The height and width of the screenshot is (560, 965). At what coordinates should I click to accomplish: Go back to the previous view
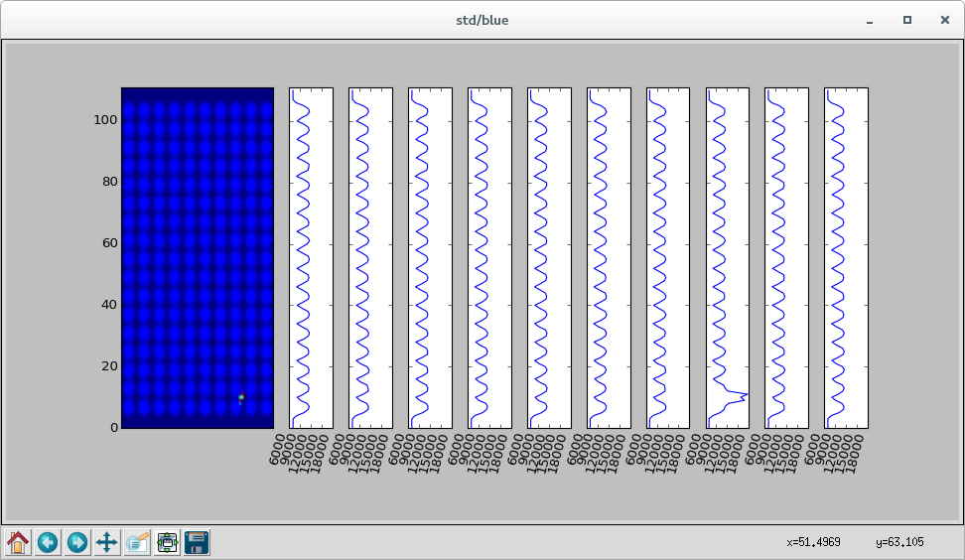[x=48, y=542]
